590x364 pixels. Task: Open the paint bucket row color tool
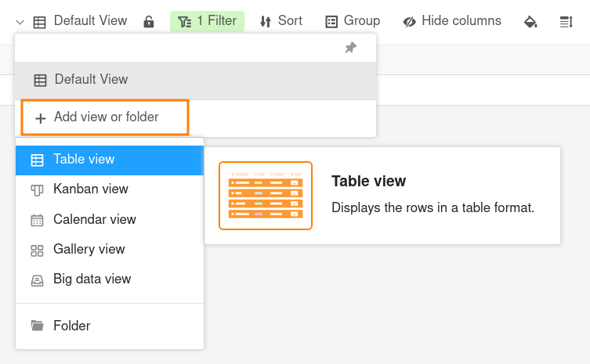click(x=530, y=22)
